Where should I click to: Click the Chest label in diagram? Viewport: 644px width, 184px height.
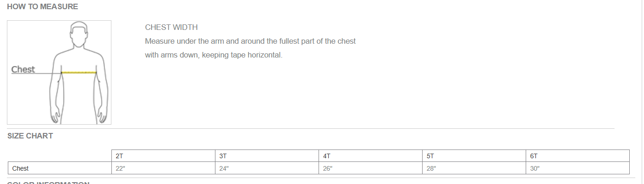(x=23, y=69)
